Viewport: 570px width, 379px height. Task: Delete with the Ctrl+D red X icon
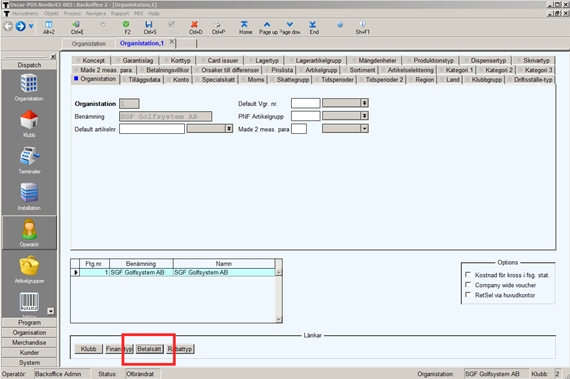[195, 25]
